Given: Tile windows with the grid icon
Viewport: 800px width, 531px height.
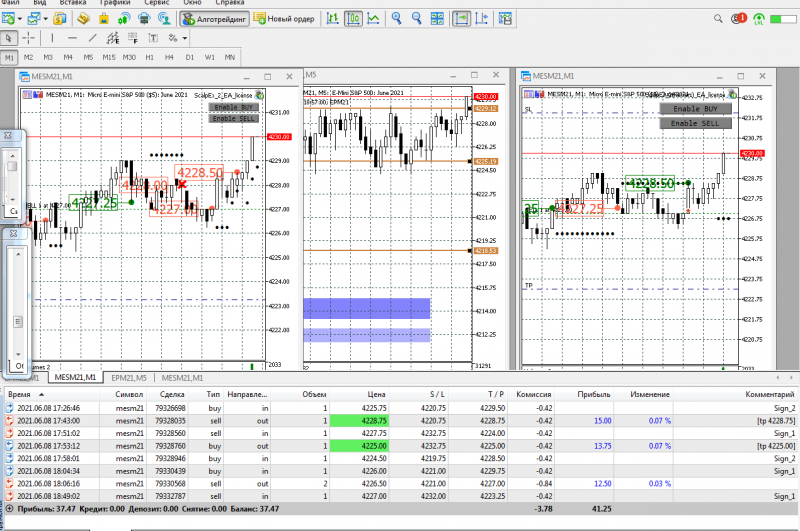Looking at the screenshot, I should click(437, 19).
